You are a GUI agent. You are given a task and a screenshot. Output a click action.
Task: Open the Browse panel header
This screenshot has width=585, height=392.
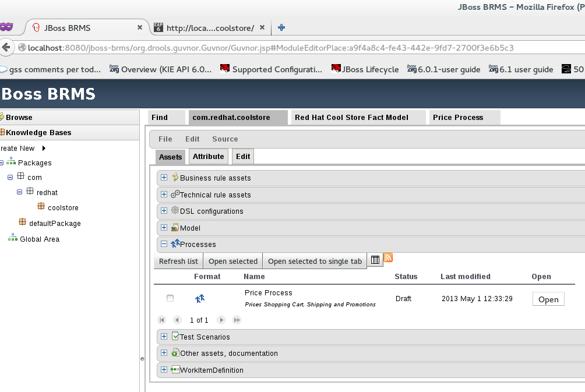point(69,118)
